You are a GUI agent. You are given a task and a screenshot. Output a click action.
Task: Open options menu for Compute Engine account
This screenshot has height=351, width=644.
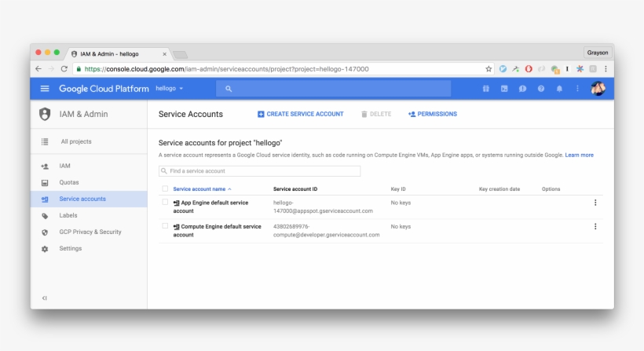click(595, 226)
